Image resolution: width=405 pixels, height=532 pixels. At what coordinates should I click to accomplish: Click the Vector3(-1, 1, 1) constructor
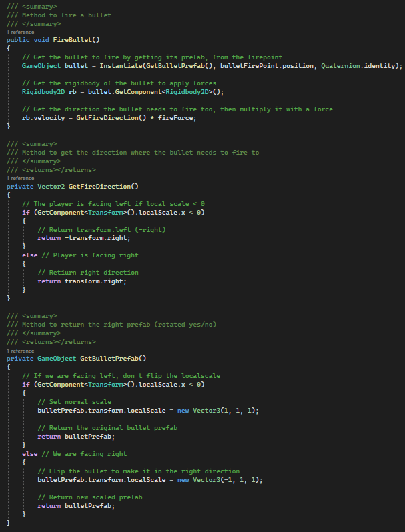[227, 479]
